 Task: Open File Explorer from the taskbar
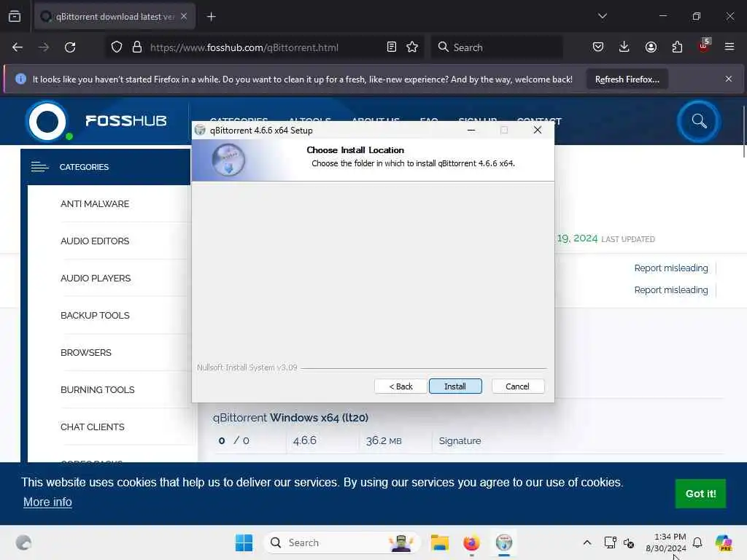pyautogui.click(x=439, y=542)
